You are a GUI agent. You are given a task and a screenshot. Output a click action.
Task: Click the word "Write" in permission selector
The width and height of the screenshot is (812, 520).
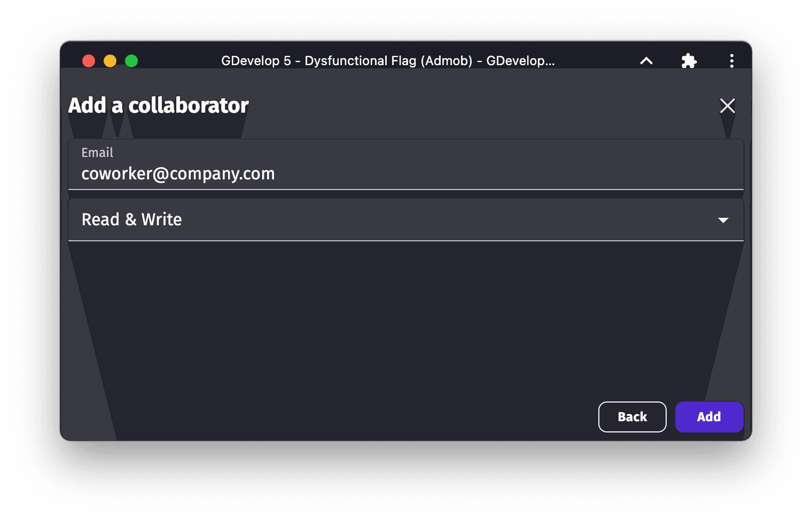coord(161,219)
